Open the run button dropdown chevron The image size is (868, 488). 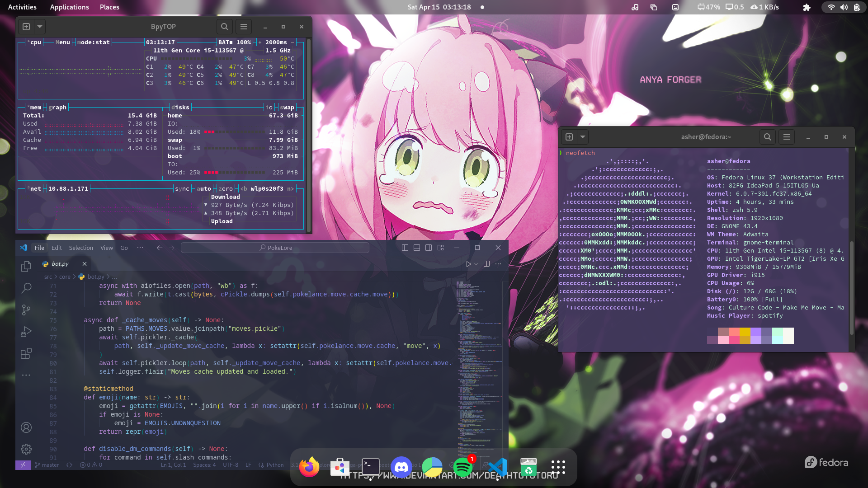coord(476,264)
